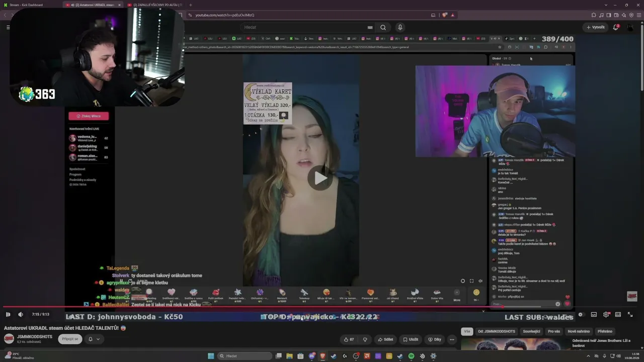This screenshot has width=644, height=362.
Task: Select the Přehráno filter chip
Action: coord(605,331)
